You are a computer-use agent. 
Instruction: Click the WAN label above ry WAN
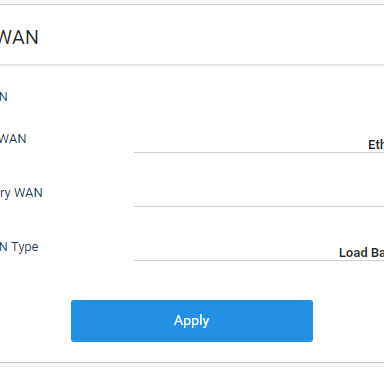point(13,139)
